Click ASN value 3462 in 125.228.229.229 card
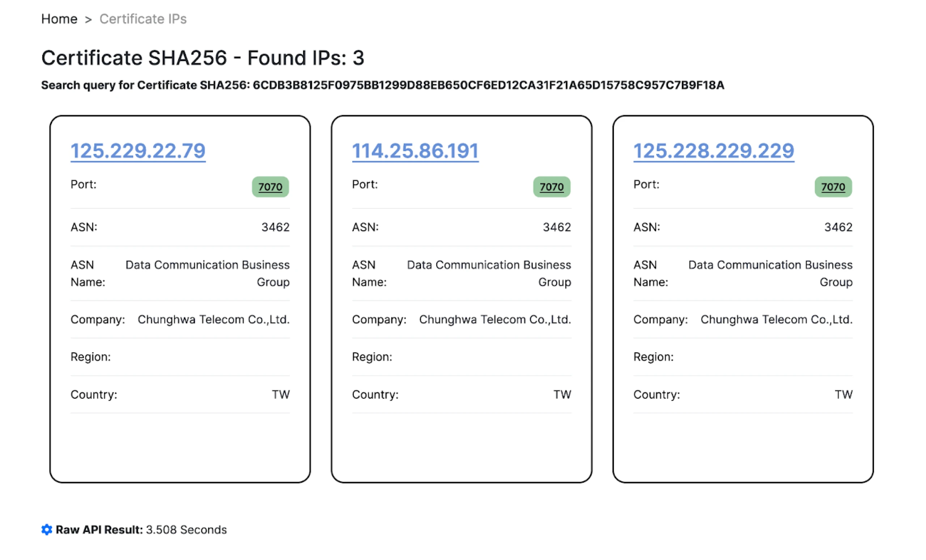Viewport: 926px width, 560px height. [838, 227]
